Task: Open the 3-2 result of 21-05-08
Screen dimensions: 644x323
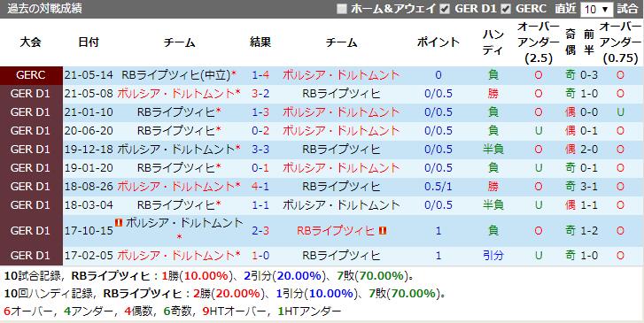Action: pos(260,94)
